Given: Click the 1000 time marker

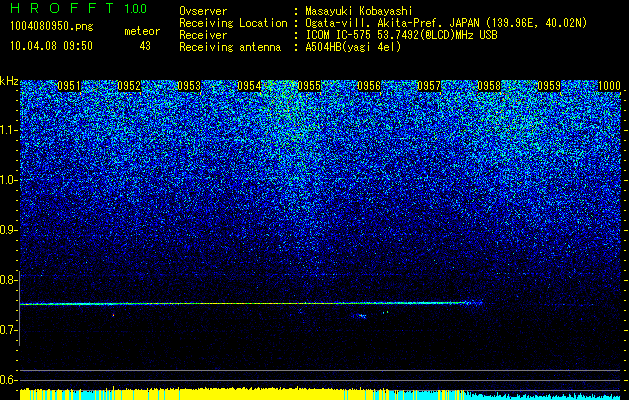Looking at the screenshot, I should [609, 86].
